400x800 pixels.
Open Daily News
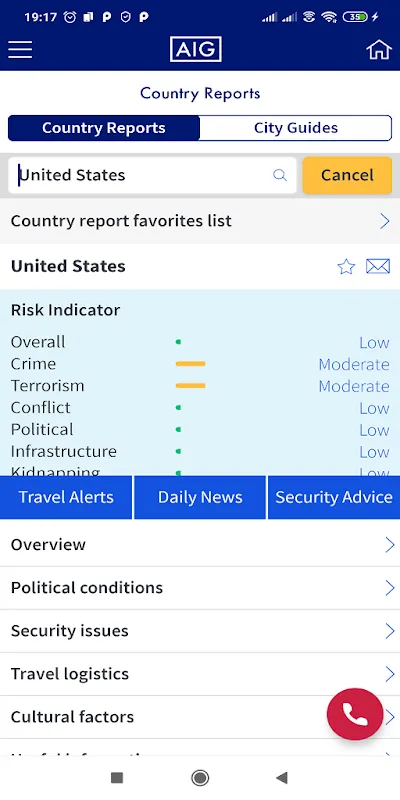[x=200, y=497]
